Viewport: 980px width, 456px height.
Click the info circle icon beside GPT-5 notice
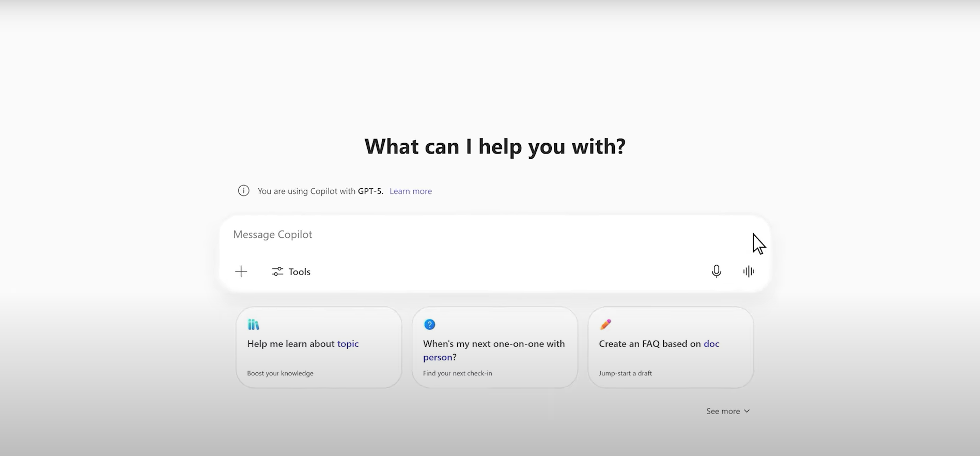pyautogui.click(x=243, y=191)
